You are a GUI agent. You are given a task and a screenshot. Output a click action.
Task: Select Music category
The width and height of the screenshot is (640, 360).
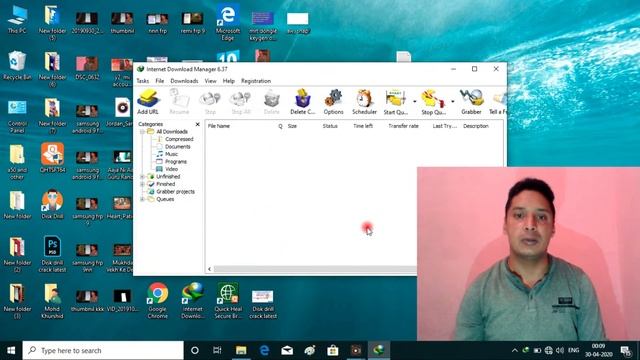coord(171,154)
